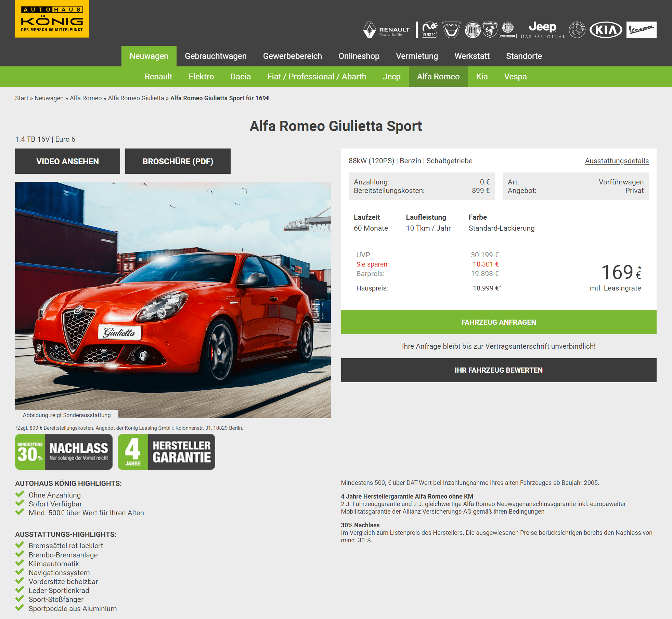Image resolution: width=672 pixels, height=619 pixels.
Task: Click the Abbildung zeigt Sonderausstattung caption
Action: coord(67,415)
